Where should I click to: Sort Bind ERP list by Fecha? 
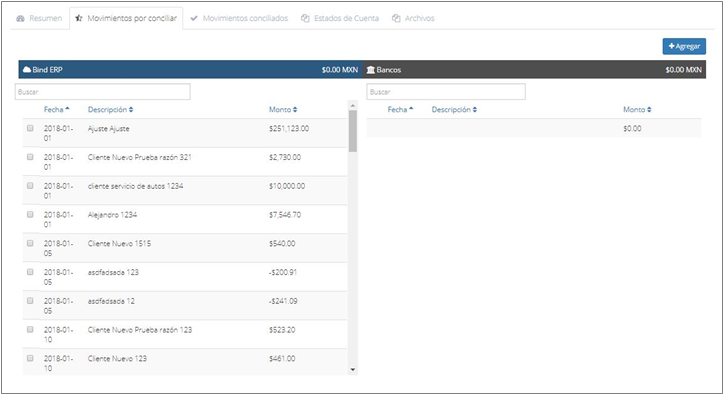[x=56, y=109]
